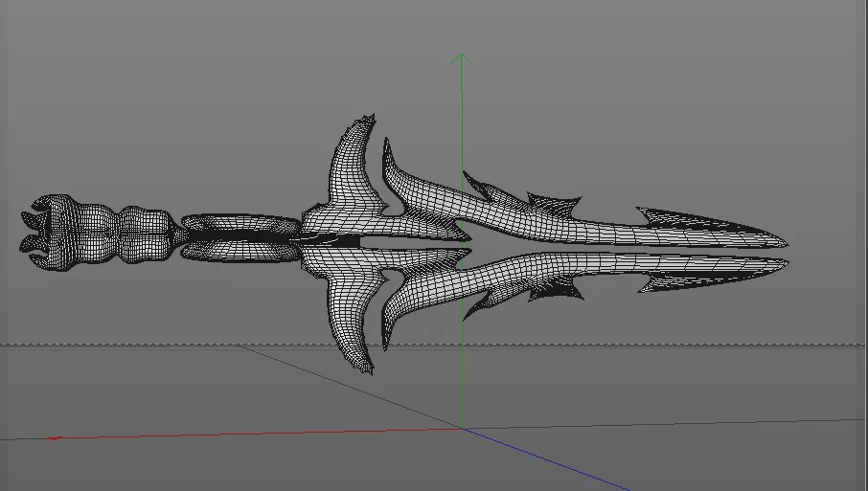Click the blue Z-axis line
The image size is (868, 491).
pos(546,459)
